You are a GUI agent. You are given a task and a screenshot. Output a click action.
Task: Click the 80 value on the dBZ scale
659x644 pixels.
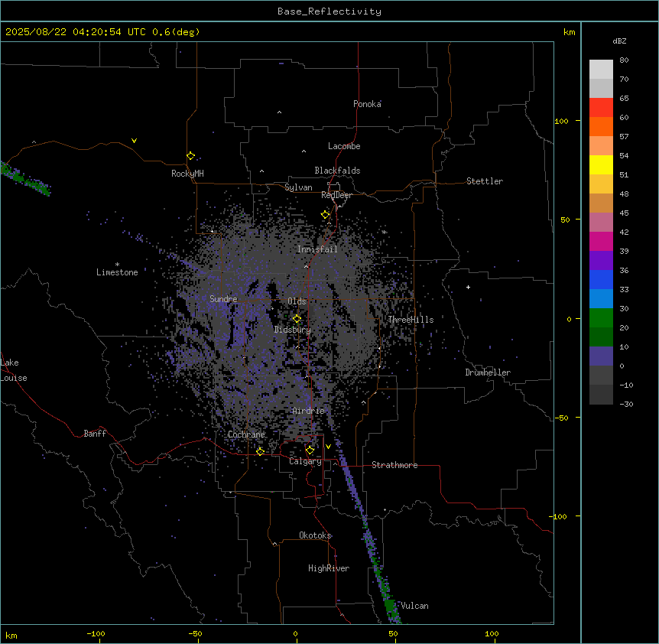[x=624, y=60]
